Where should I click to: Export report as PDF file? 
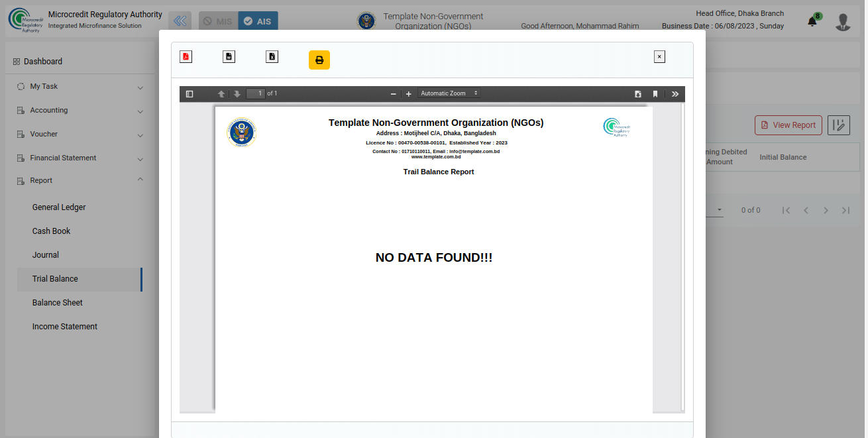pos(186,56)
